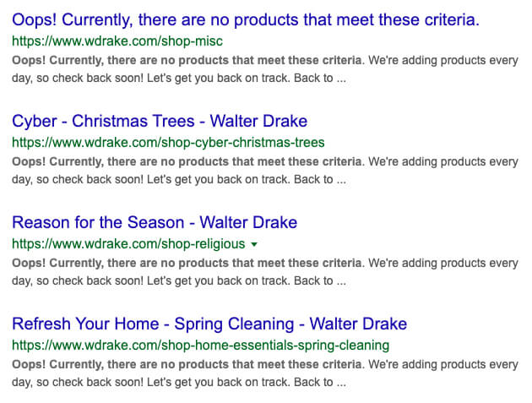Open the 'Oops! Currently, there are no products' title link
532x403 pixels.
246,20
